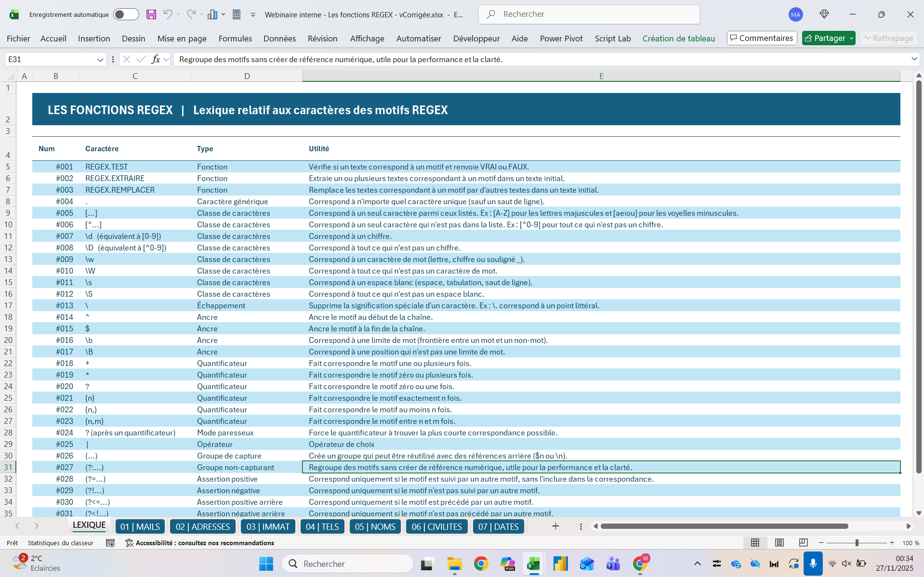Select Page Break Preview icon
The image size is (924, 577).
[803, 543]
